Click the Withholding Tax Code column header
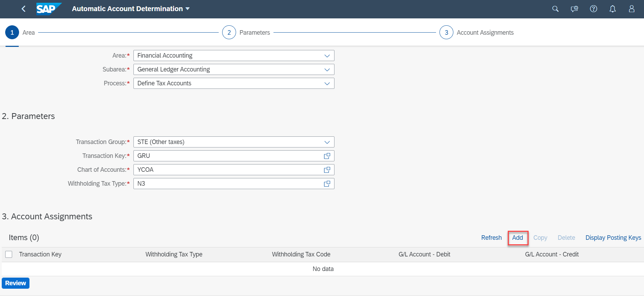 (x=301, y=254)
